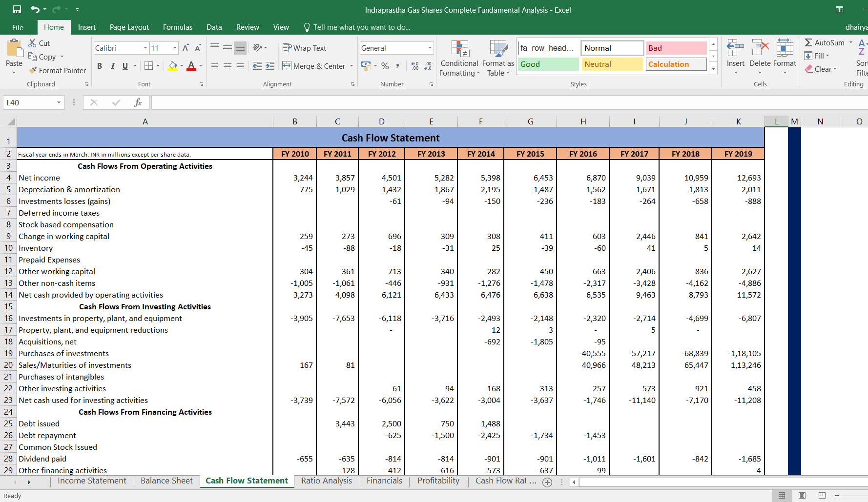Open the General number format dropdown

[430, 48]
